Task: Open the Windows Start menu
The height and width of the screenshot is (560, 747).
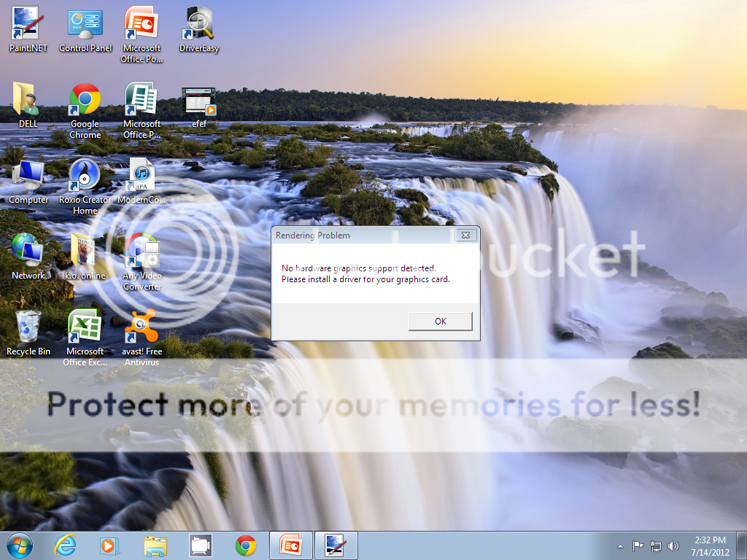Action: pos(19,545)
